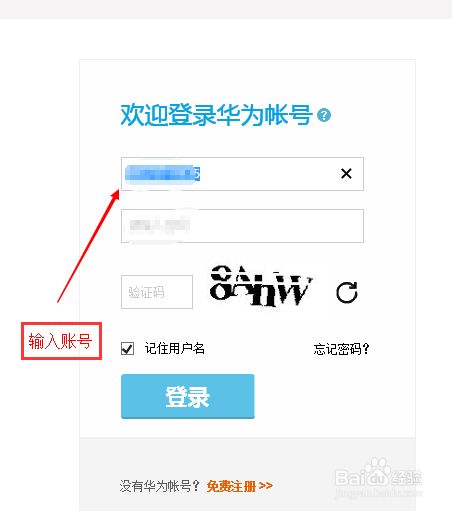Open the orange 免费注册 link
This screenshot has height=511, width=452.
[x=231, y=486]
